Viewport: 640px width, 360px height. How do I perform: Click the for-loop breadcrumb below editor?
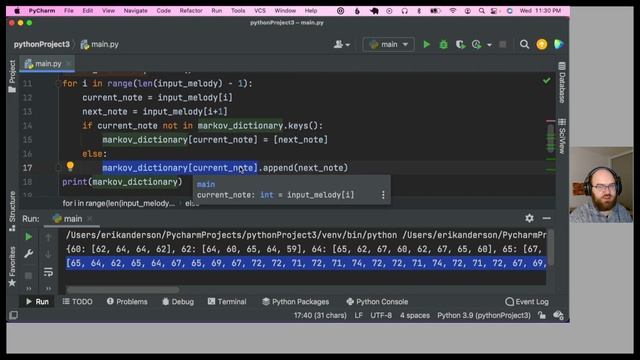(119, 203)
